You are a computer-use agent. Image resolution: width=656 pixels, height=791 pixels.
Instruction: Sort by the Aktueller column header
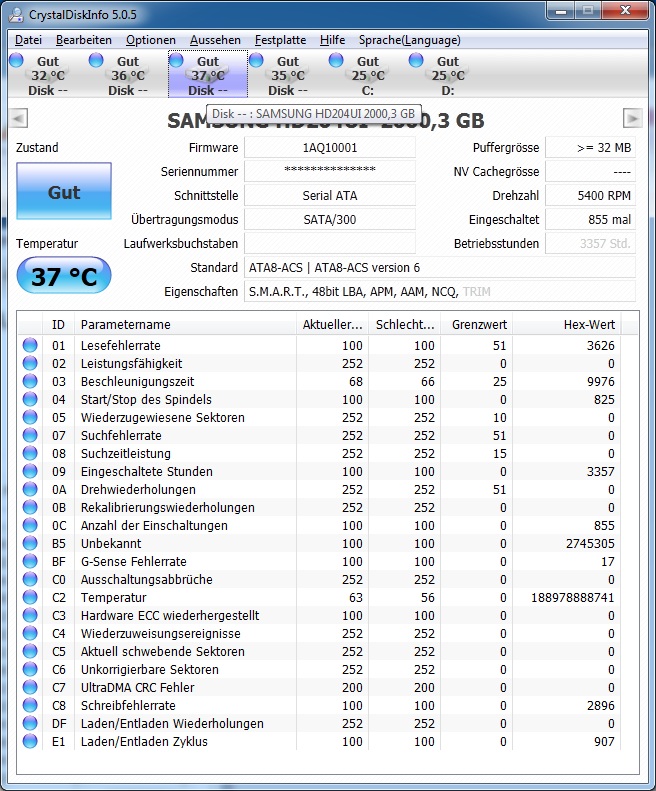333,324
